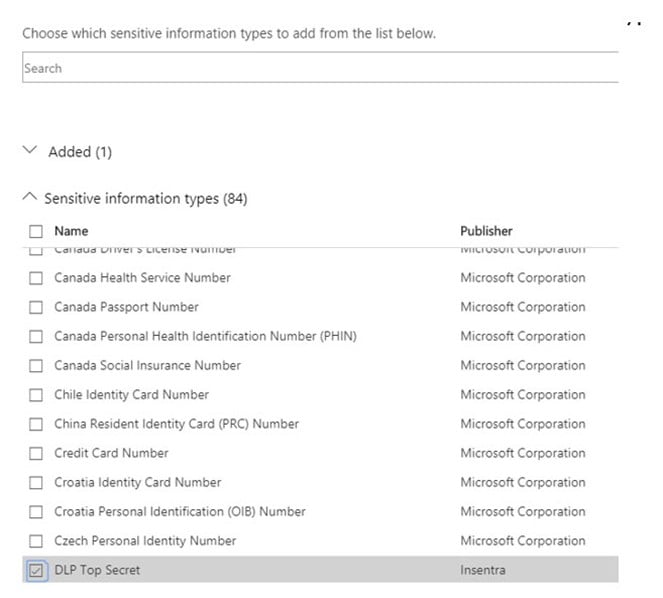Toggle the select-all checkbox beside Name

pyautogui.click(x=36, y=231)
